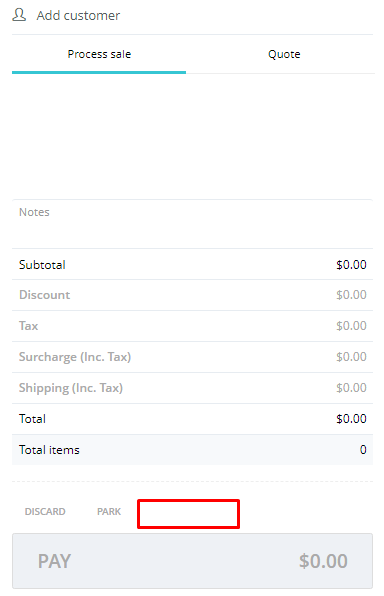The height and width of the screenshot is (596, 384).
Task: Click the $0.00 amount on the PAY button
Action: (x=323, y=561)
